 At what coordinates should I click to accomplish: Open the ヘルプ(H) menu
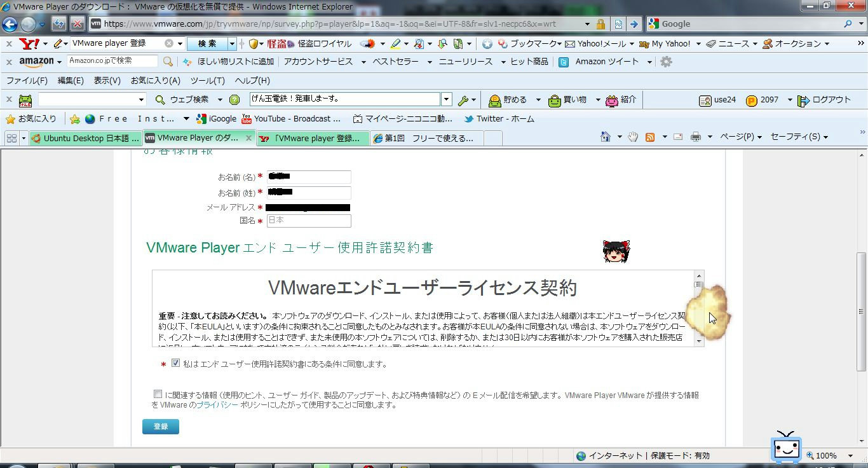click(x=252, y=81)
